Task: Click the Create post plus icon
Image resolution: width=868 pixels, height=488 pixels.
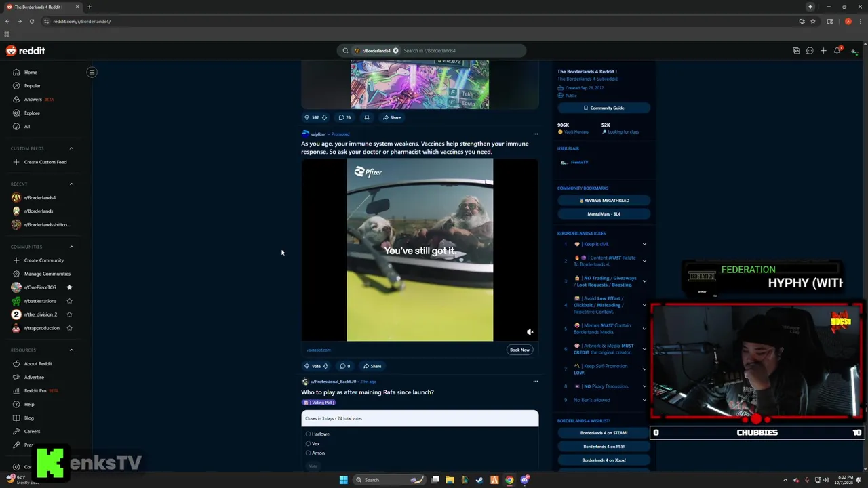Action: [823, 51]
